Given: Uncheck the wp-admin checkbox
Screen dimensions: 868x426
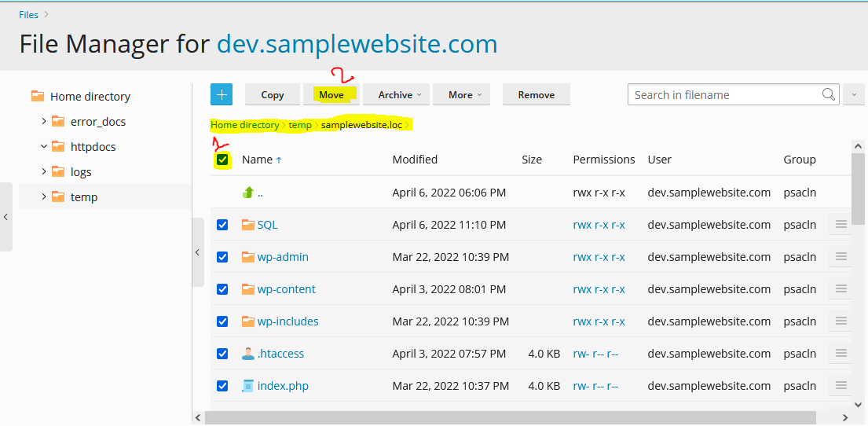Looking at the screenshot, I should [x=222, y=257].
